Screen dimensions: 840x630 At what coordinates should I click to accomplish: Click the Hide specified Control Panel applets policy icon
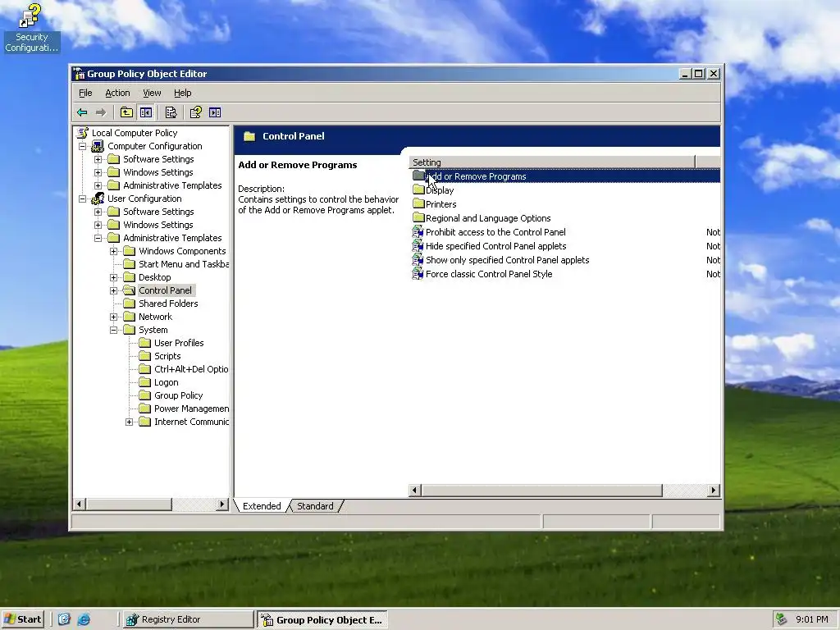tap(418, 246)
